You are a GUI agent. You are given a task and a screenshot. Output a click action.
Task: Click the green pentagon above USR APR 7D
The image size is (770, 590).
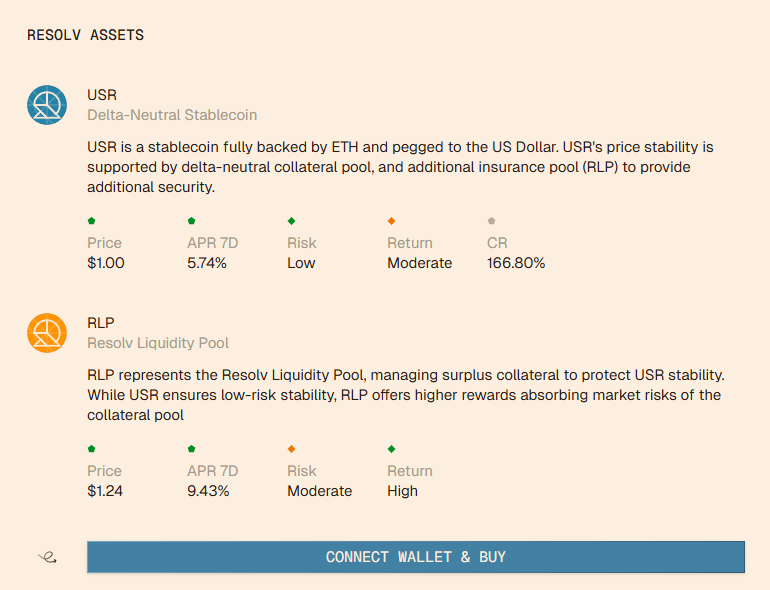pyautogui.click(x=192, y=221)
